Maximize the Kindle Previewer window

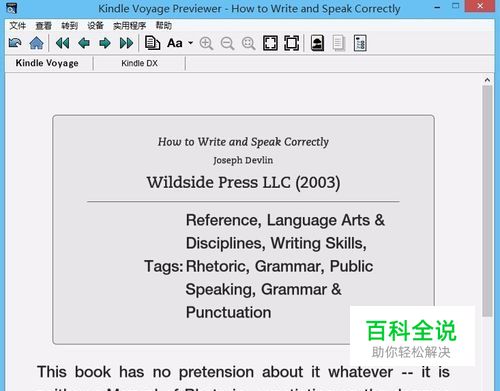(x=456, y=6)
